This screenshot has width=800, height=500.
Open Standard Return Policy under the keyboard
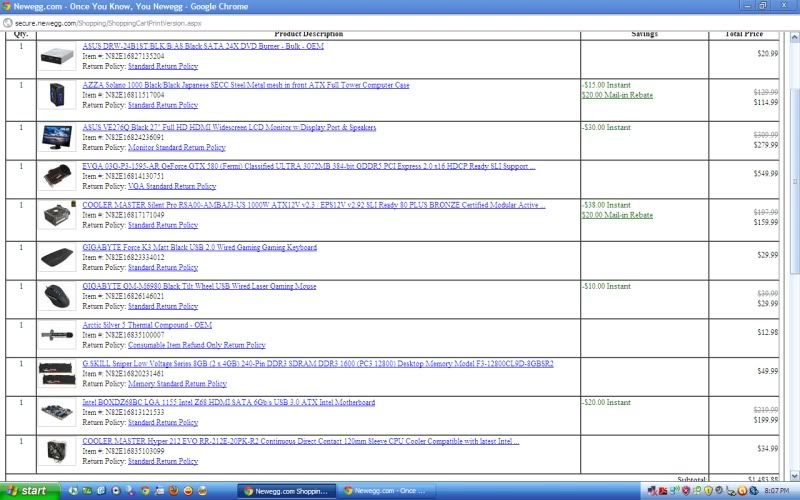click(163, 267)
